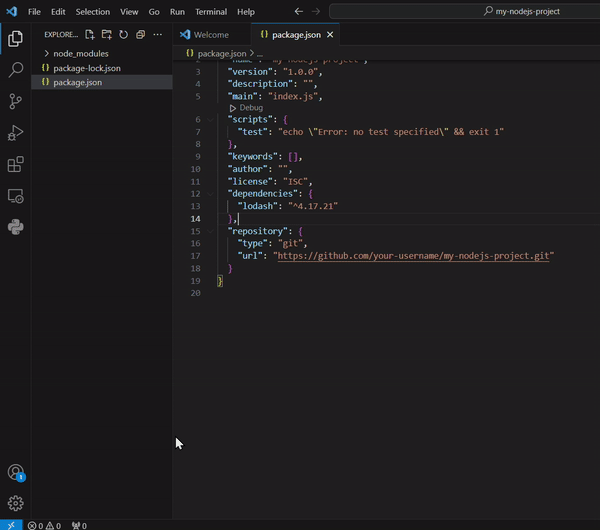The height and width of the screenshot is (530, 600).
Task: Click the Accounts icon with notification badge
Action: point(16,473)
